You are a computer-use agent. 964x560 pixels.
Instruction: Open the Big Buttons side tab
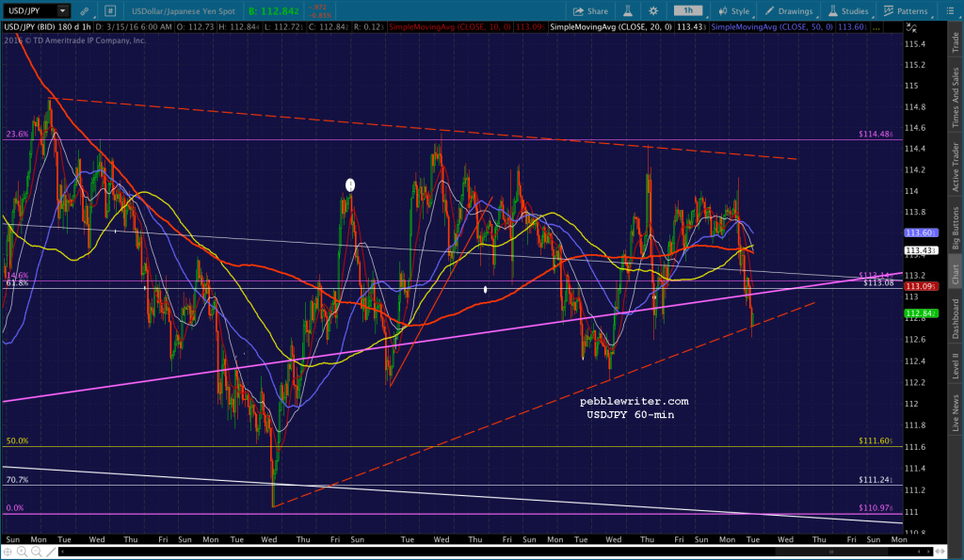click(956, 228)
